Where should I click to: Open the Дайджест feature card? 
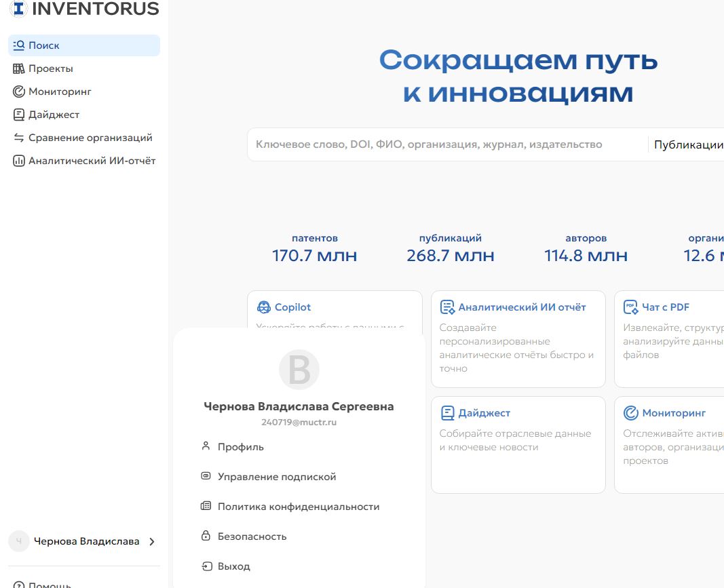(518, 444)
